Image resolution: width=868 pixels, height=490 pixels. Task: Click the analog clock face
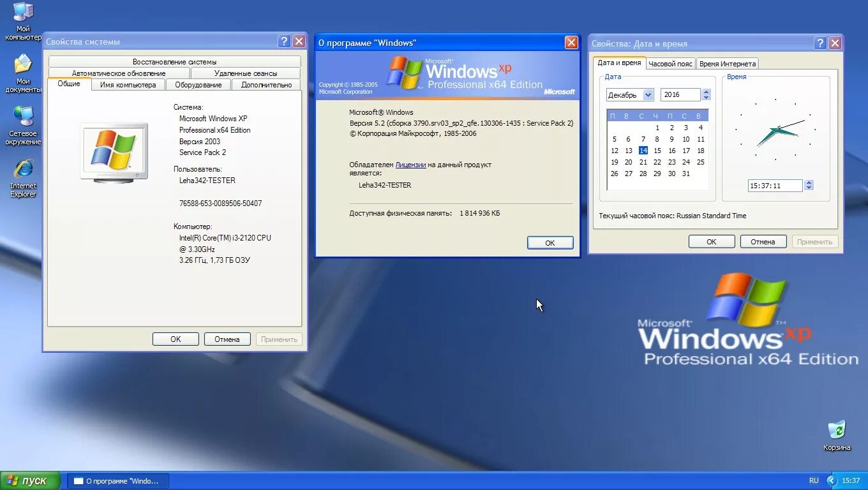pos(776,129)
